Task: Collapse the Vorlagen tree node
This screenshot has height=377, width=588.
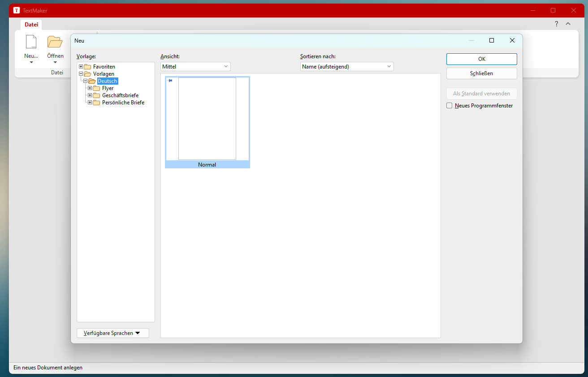Action: point(81,74)
